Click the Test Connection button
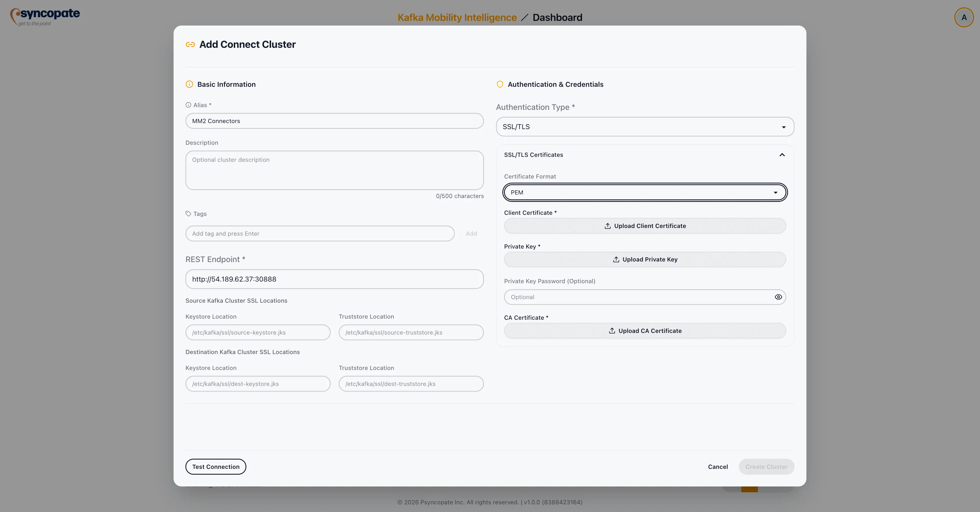Image resolution: width=980 pixels, height=512 pixels. click(x=215, y=467)
